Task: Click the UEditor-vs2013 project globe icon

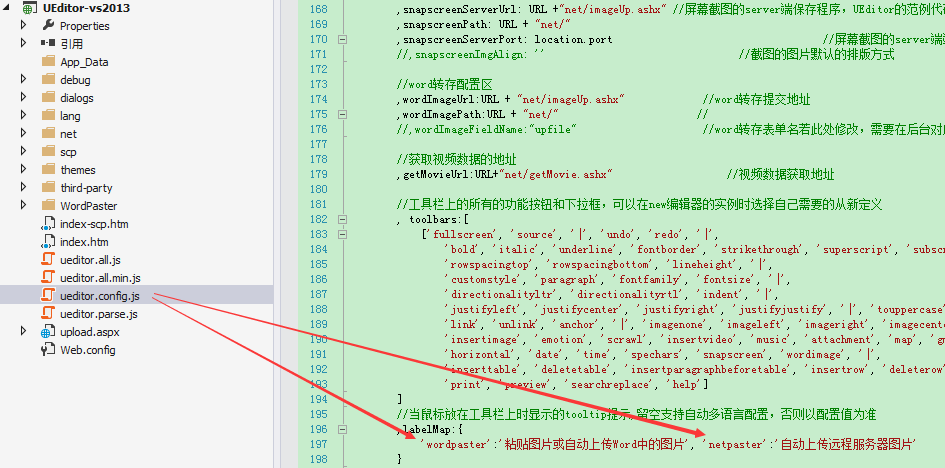Action: click(30, 8)
